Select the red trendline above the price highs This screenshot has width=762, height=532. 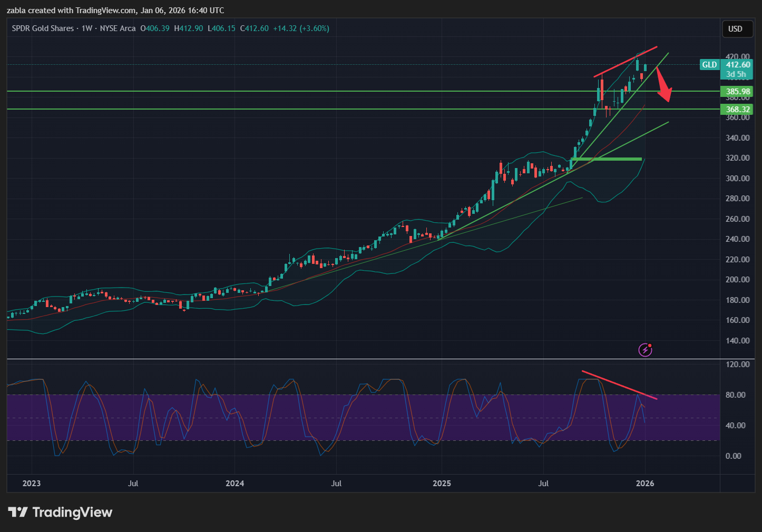pos(625,61)
